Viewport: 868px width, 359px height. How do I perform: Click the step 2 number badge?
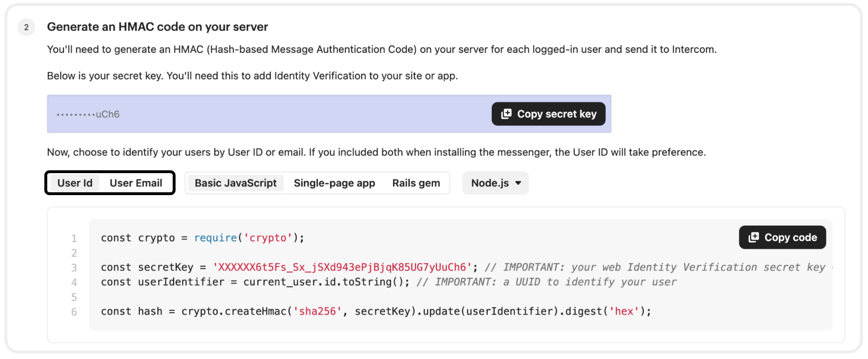click(26, 27)
